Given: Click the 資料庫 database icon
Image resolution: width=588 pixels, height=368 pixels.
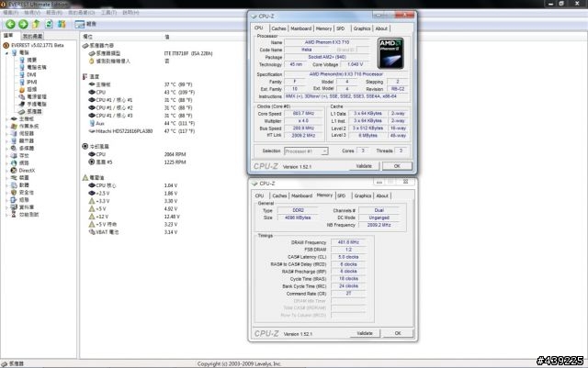Looking at the screenshot, I should click(x=14, y=207).
